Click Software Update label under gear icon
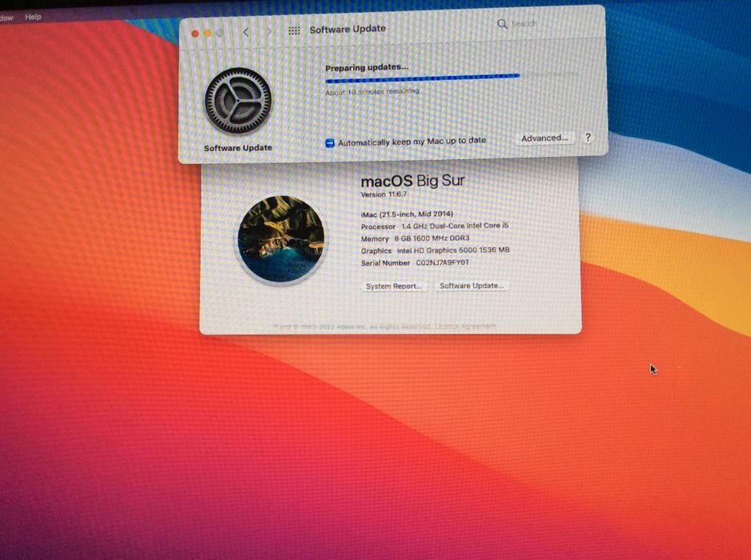The image size is (751, 560). 238,148
